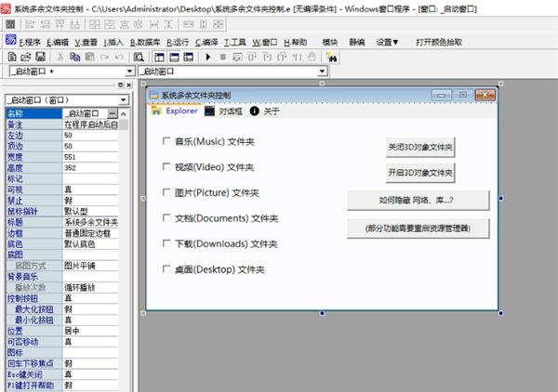
Task: Open the 设置 dropdown in the menu bar
Action: point(387,42)
